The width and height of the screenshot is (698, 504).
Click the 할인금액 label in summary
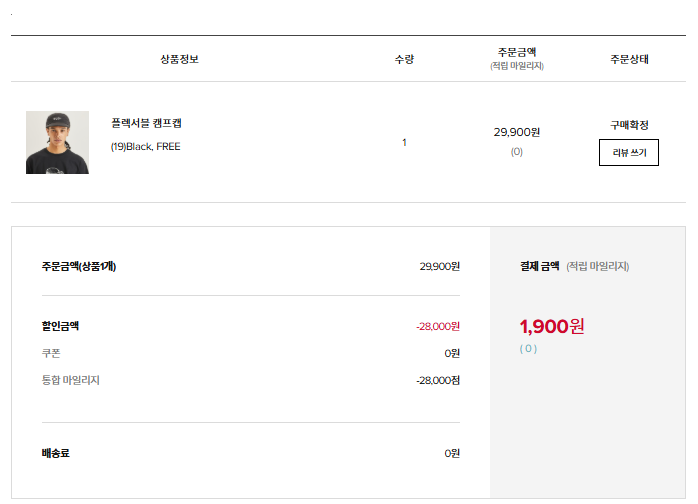(60, 326)
